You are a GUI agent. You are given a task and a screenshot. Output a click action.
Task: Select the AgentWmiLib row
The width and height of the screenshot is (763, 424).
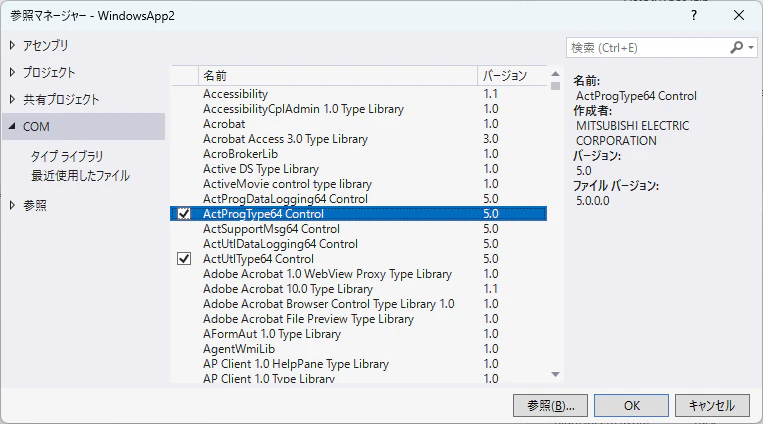tap(359, 349)
